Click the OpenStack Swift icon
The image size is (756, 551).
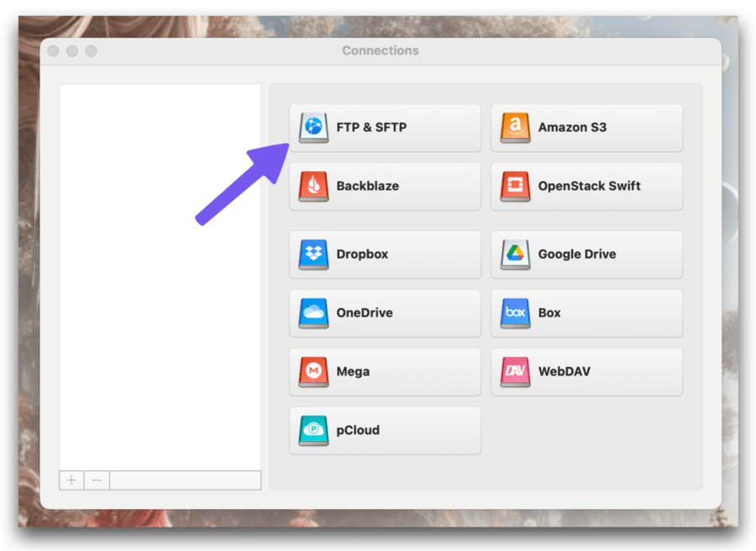[515, 186]
